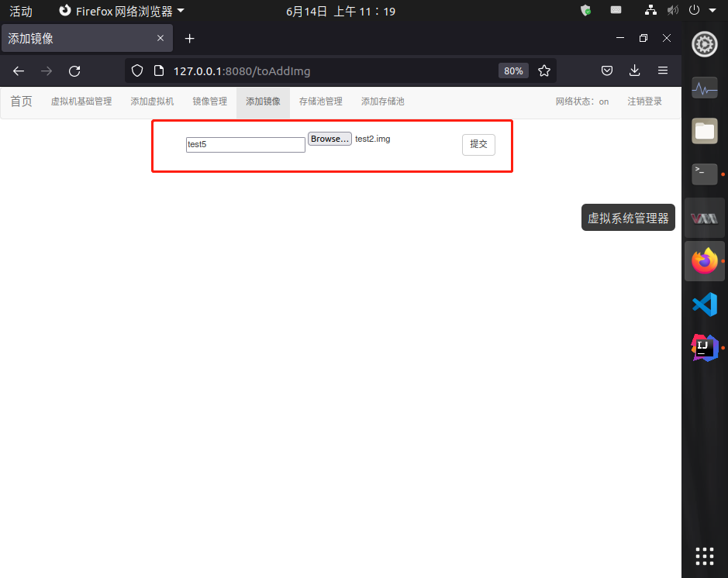Open the Pocket save icon
Viewport: 728px width, 578px height.
click(607, 71)
